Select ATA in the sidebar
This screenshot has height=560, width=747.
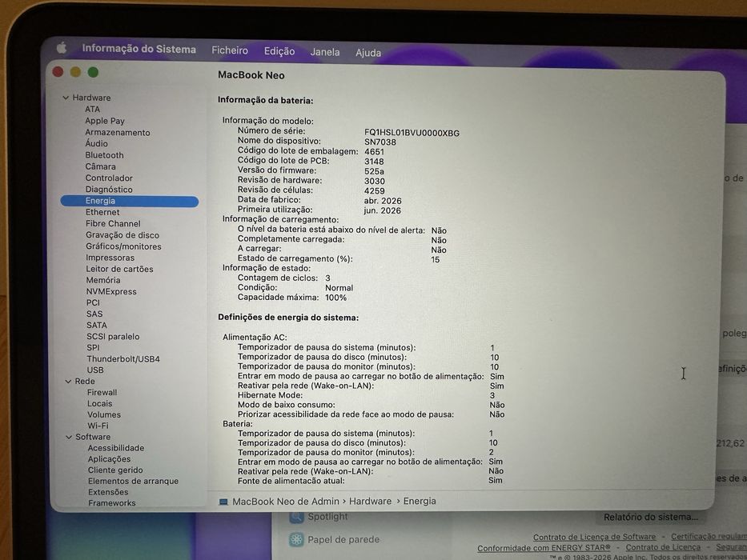click(x=92, y=109)
